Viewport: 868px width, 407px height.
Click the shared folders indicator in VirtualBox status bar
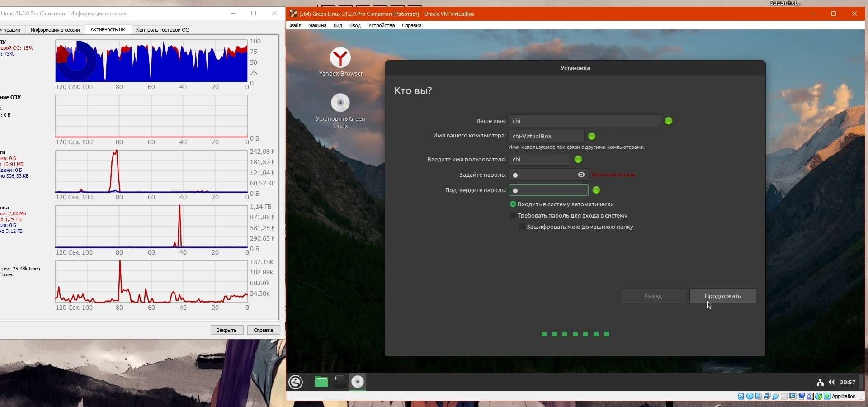pyautogui.click(x=784, y=396)
